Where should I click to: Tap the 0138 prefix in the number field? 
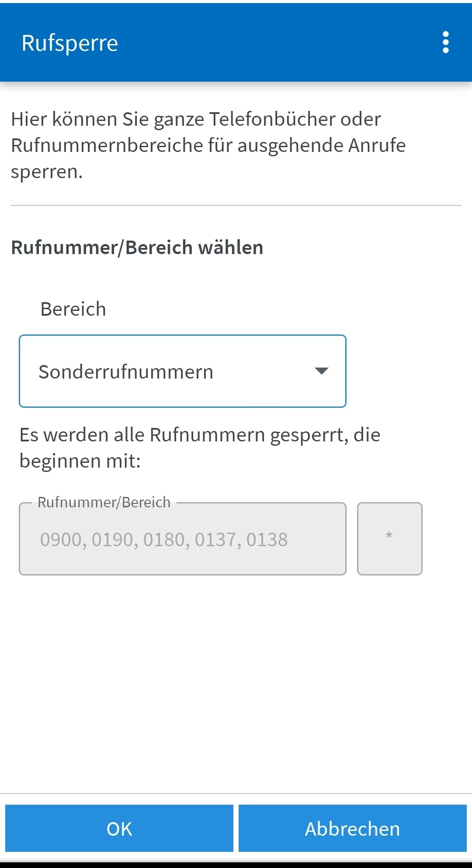[267, 540]
